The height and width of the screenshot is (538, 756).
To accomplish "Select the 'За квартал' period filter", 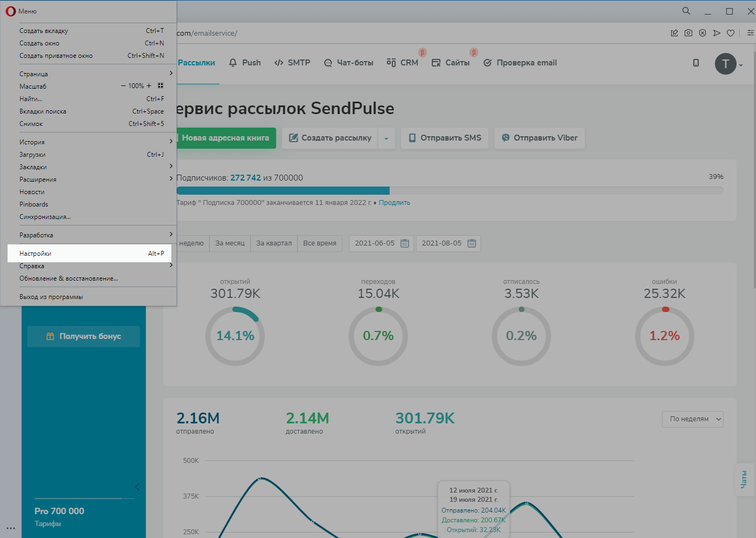I will coord(273,243).
